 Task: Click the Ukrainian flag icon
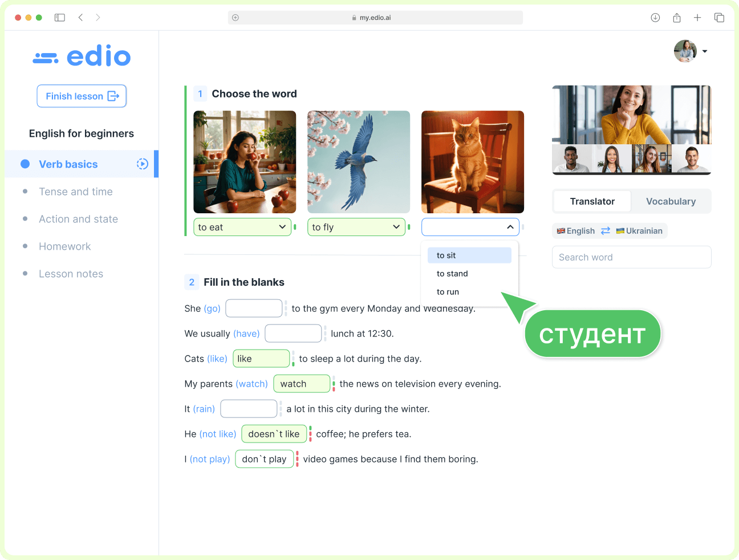pyautogui.click(x=619, y=230)
